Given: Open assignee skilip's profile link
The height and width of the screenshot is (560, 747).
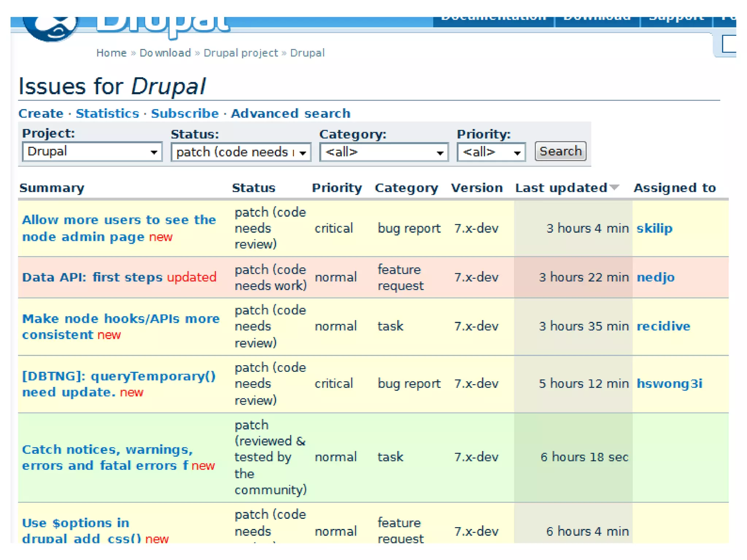Looking at the screenshot, I should pos(654,228).
